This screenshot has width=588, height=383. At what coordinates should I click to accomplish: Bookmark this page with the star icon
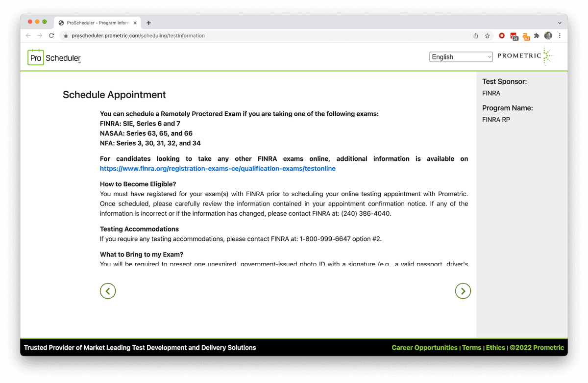click(488, 36)
